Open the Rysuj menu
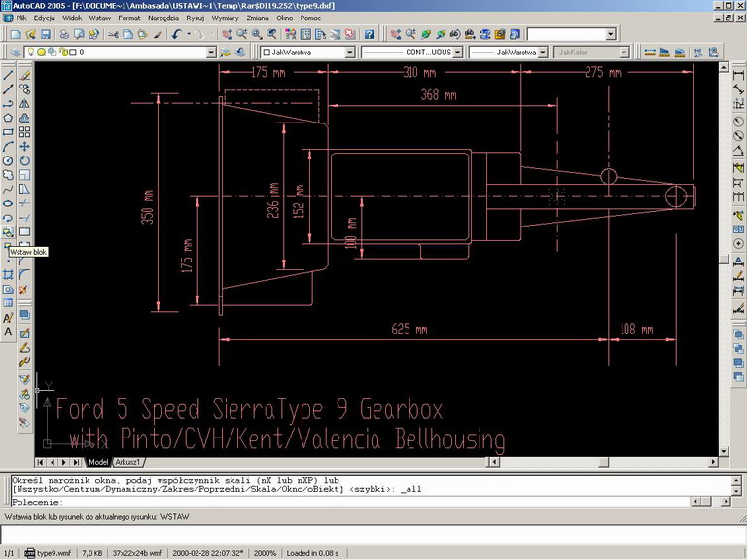Viewport: 747px width, 560px height. click(196, 18)
